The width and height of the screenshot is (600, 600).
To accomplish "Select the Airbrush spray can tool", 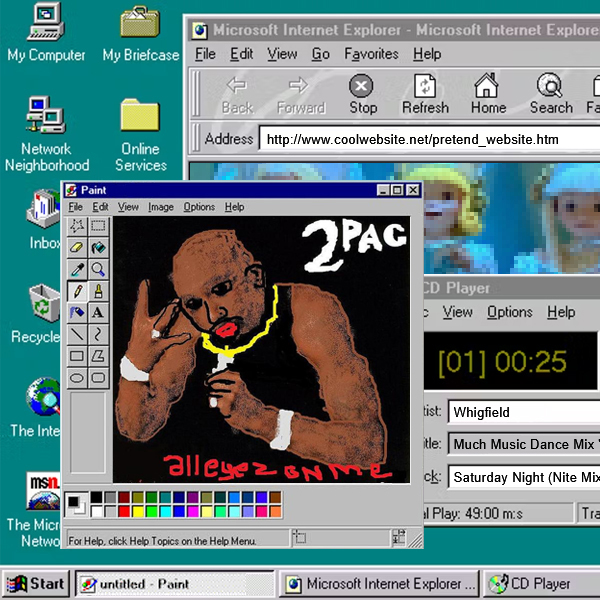I will 77,312.
